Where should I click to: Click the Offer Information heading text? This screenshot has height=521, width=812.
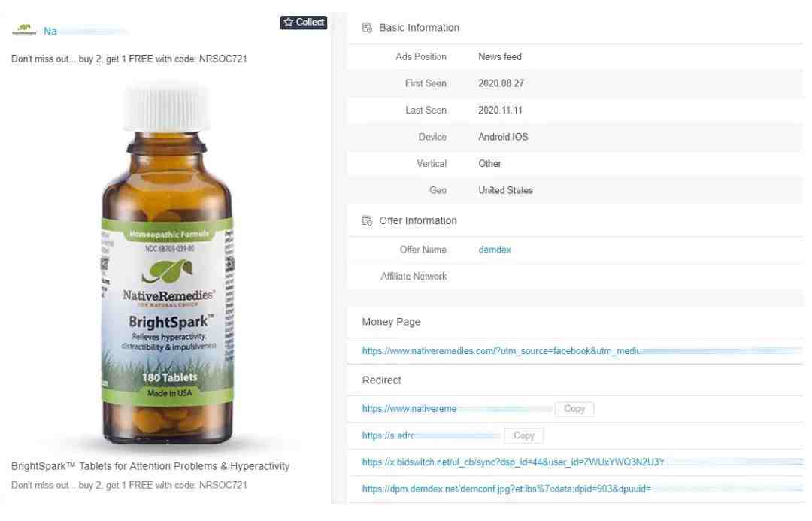tap(418, 221)
